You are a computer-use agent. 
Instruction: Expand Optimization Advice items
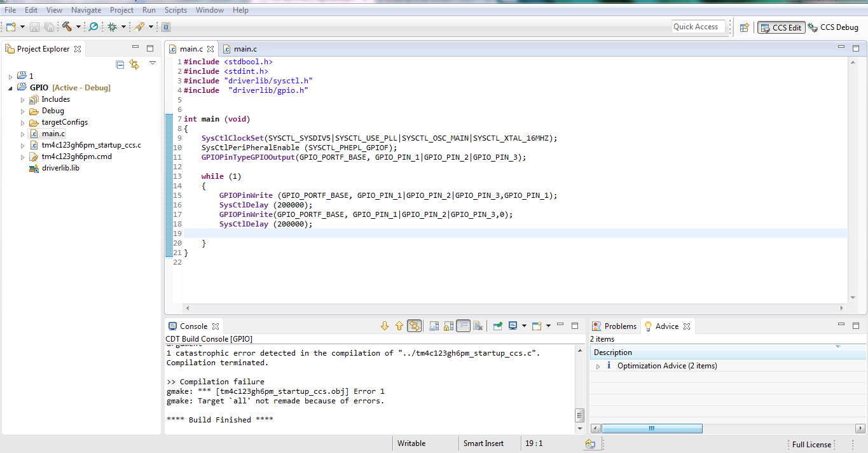click(x=598, y=366)
